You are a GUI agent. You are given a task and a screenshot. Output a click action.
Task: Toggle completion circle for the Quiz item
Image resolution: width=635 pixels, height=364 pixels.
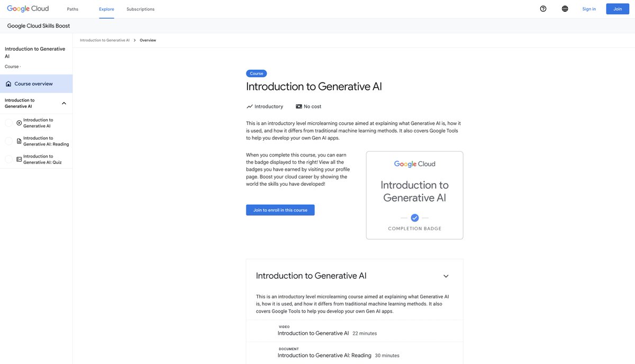click(x=8, y=159)
